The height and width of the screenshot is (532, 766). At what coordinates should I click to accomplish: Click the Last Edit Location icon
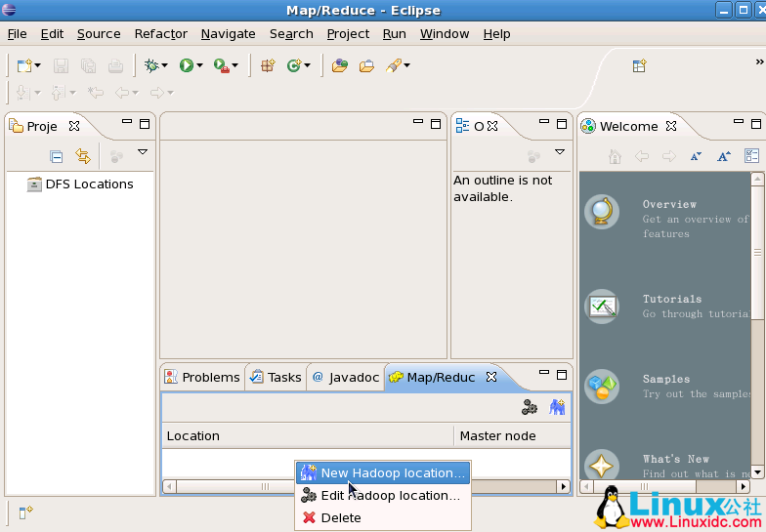click(96, 92)
